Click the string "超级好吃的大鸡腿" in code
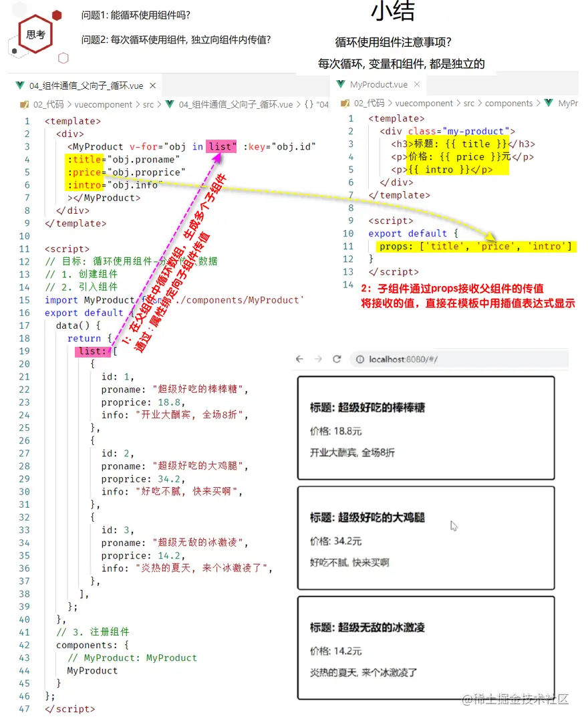This screenshot has width=588, height=725. pos(198,466)
